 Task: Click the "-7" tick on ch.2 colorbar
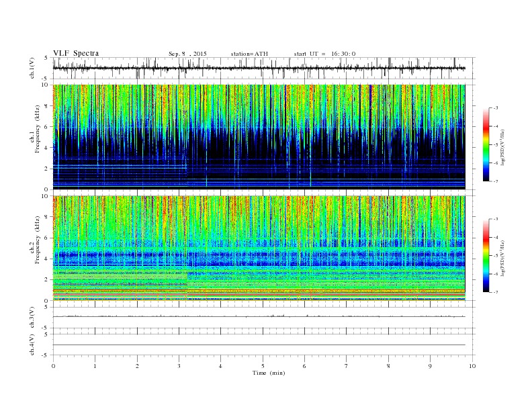(496, 292)
